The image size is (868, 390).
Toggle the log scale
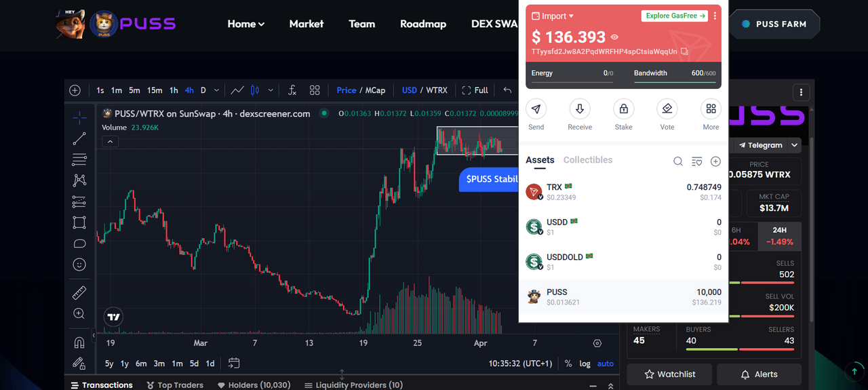tap(585, 364)
